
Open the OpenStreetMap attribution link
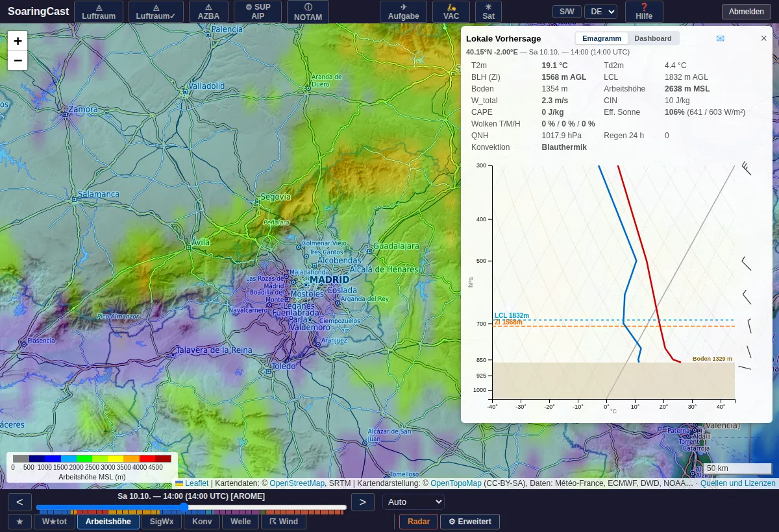click(297, 483)
